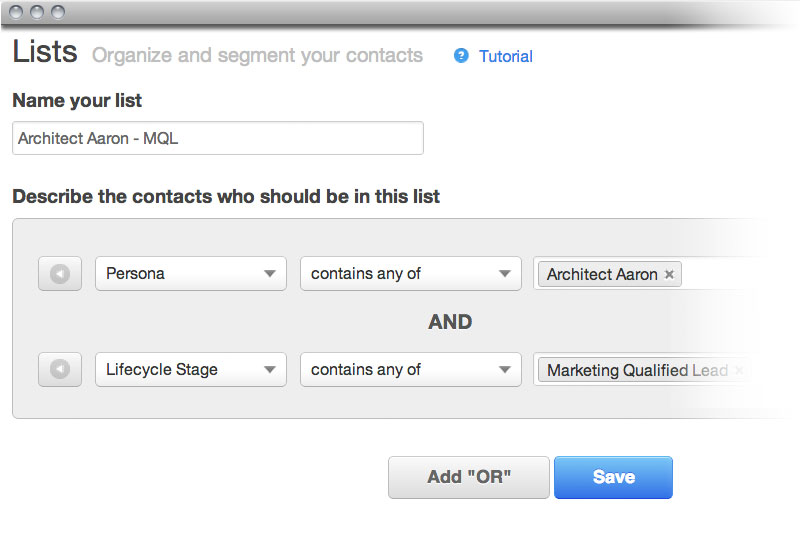Expand the Lifecycle Stage row's operator dropdown
The width and height of the screenshot is (800, 535).
click(410, 370)
